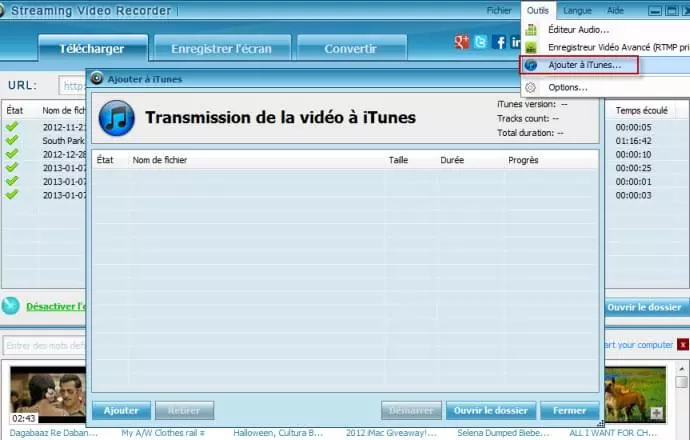
Task: Click Fermer to close the dialog
Action: point(569,411)
